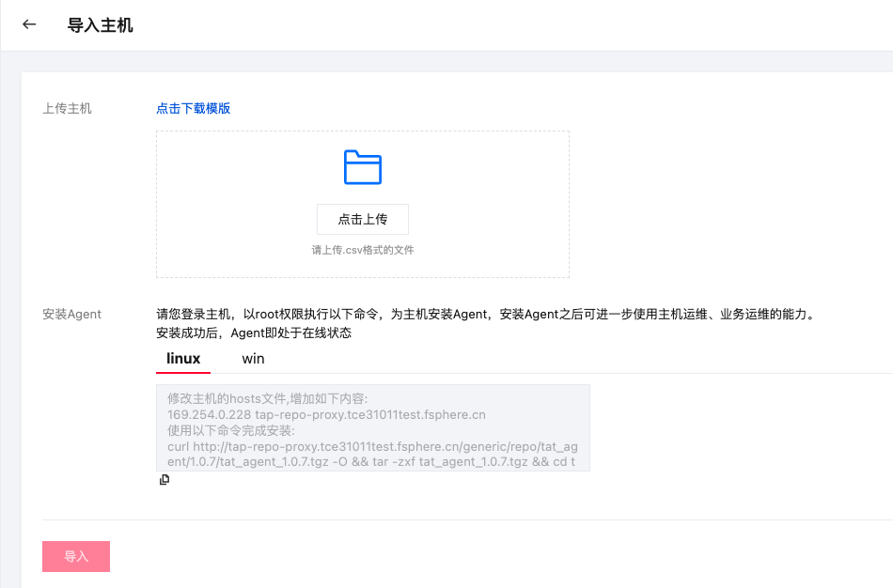The width and height of the screenshot is (893, 588).
Task: Click the 请上传.csv格式的文件 hint text
Action: [362, 251]
